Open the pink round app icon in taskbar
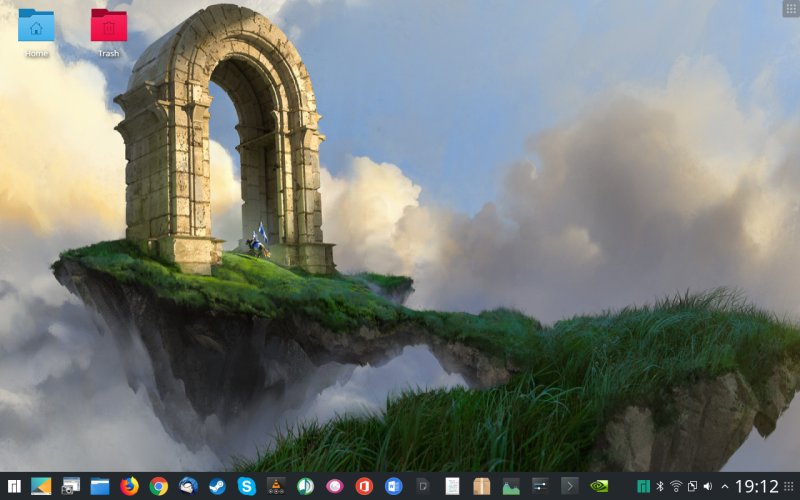 coord(335,486)
